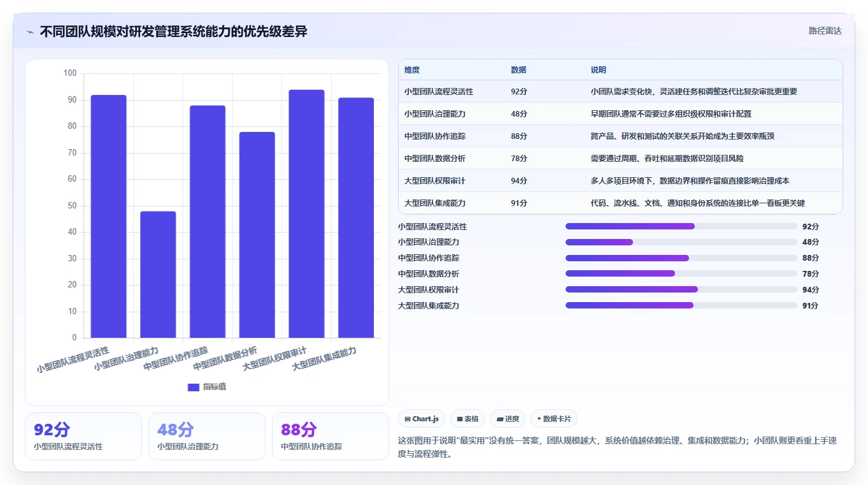The image size is (868, 485).
Task: Click table cell 中型团队数据分析 in 维度 column
Action: [435, 159]
